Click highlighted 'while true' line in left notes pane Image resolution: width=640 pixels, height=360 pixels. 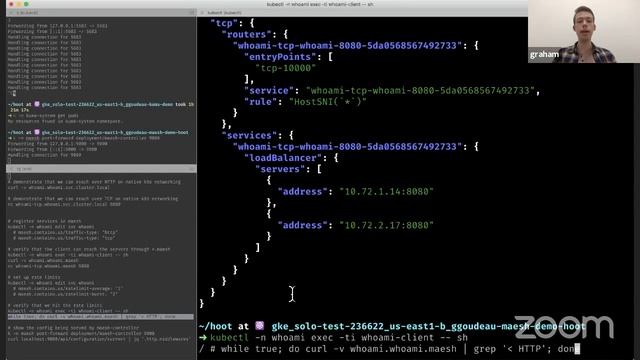pos(100,316)
